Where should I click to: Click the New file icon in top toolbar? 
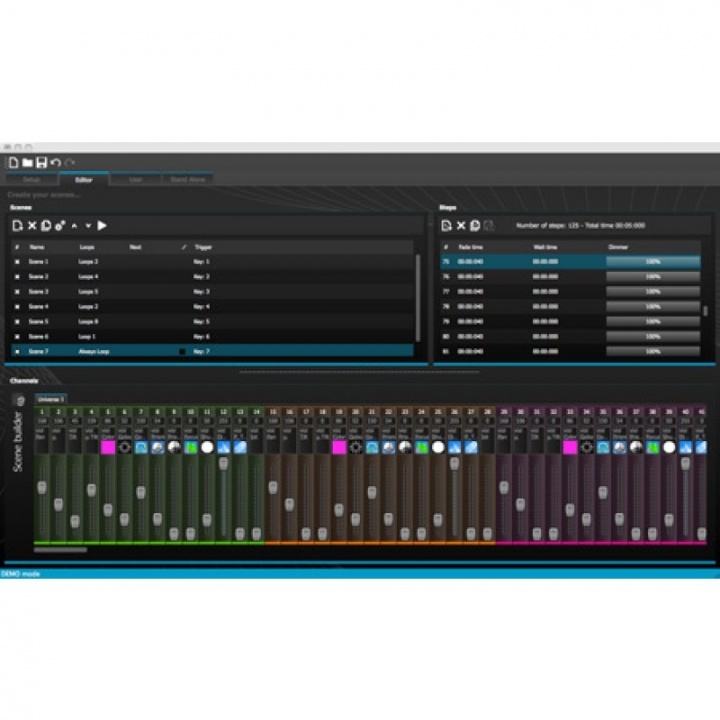[x=13, y=163]
